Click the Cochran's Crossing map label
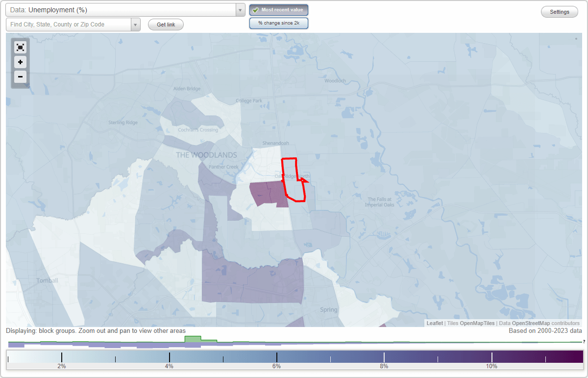The image size is (588, 378). [198, 130]
